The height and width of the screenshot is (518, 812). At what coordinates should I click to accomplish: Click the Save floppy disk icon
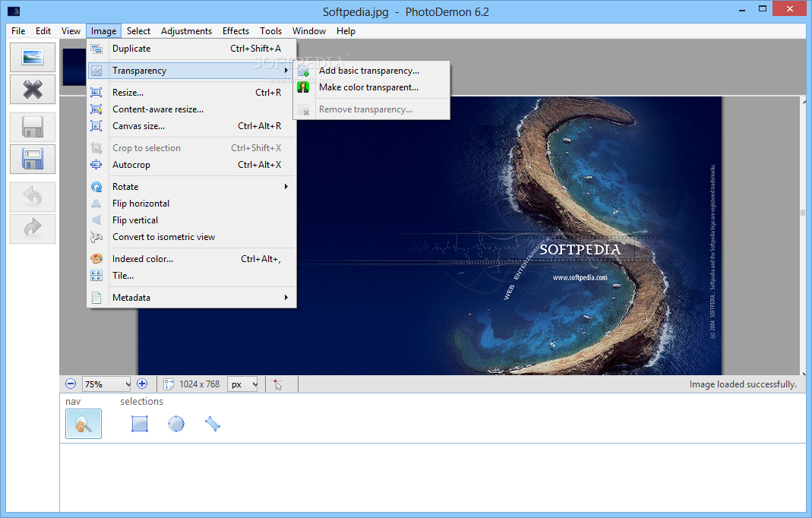click(33, 128)
